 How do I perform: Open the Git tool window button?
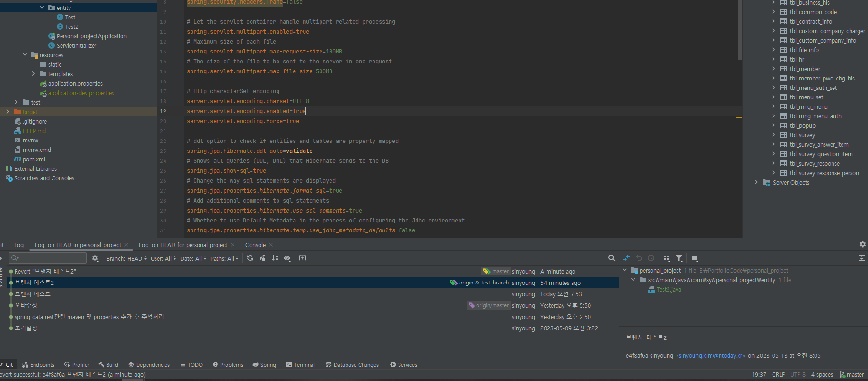(7, 365)
